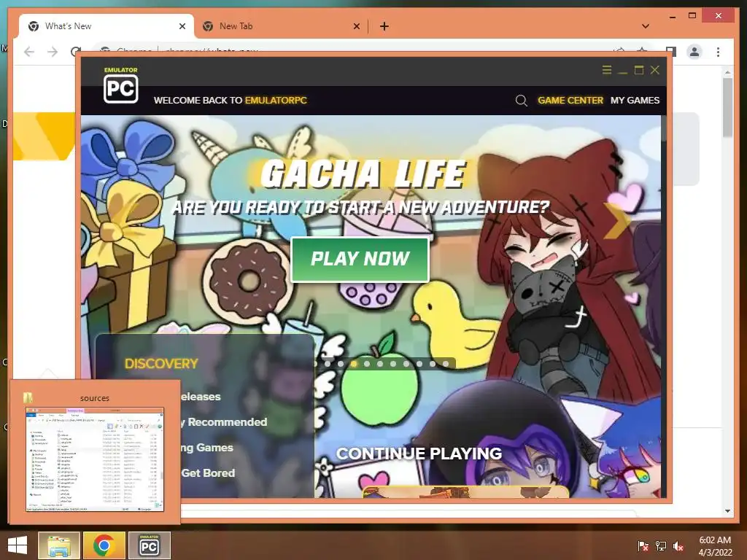The width and height of the screenshot is (747, 560).
Task: Open the MY GAMES section
Action: pos(635,101)
